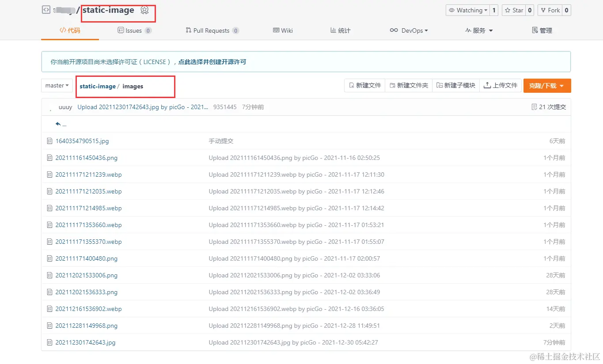Click file icon of 202111171212035.webp
Screen dimensions: 603x364
click(50, 191)
